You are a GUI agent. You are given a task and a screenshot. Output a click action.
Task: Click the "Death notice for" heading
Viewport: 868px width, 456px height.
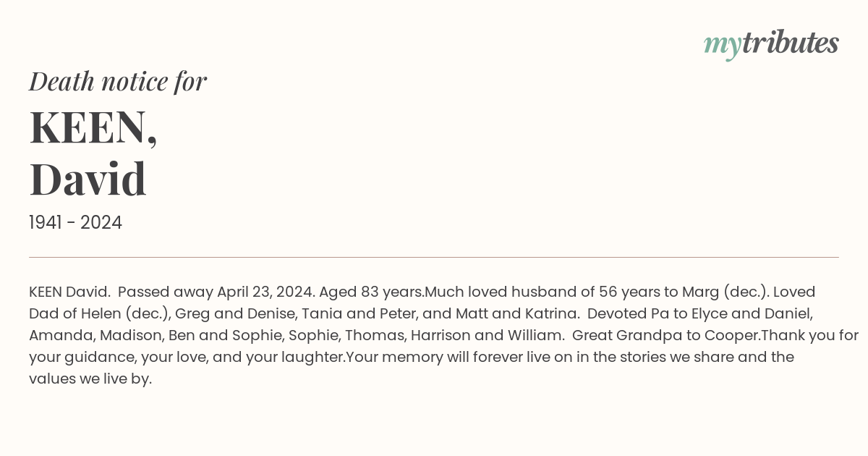pos(118,82)
